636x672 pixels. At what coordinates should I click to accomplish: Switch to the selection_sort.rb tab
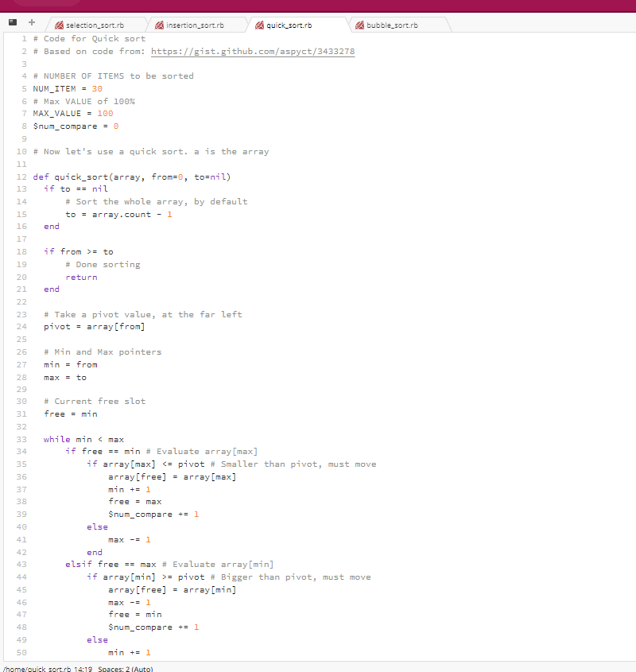tap(95, 25)
